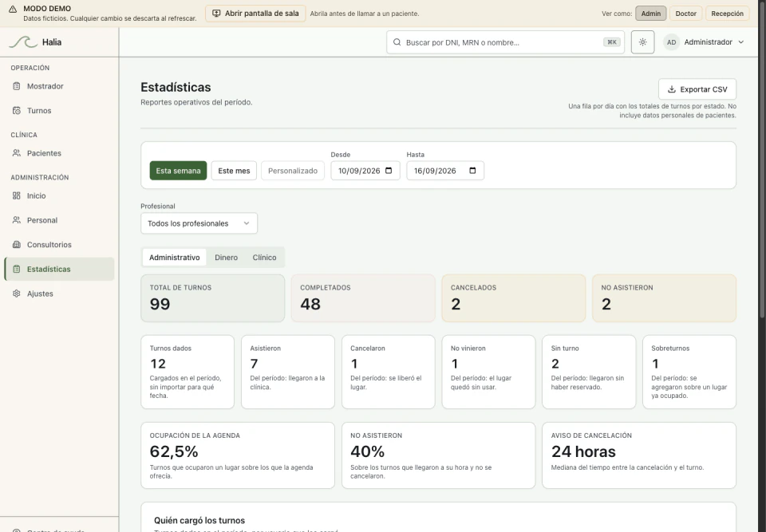The width and height of the screenshot is (766, 532).
Task: Open Consultorios in the sidebar
Action: pyautogui.click(x=59, y=244)
